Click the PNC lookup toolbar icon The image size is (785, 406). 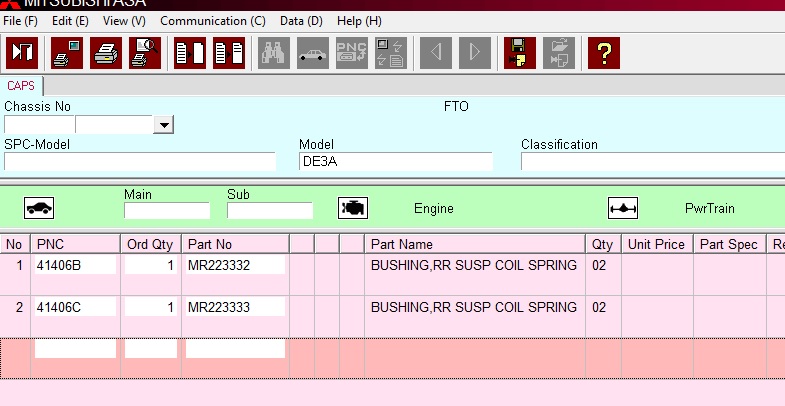(352, 53)
